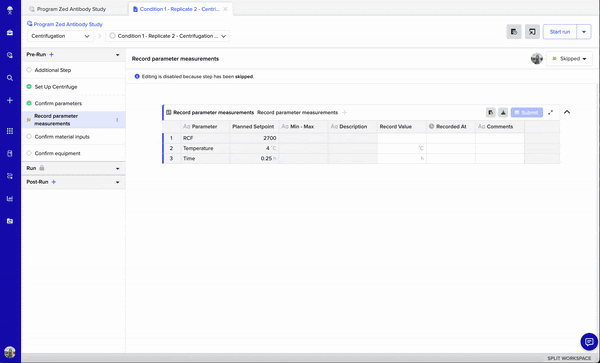Click the notes icon left of Start run
600x363 pixels.
click(514, 32)
